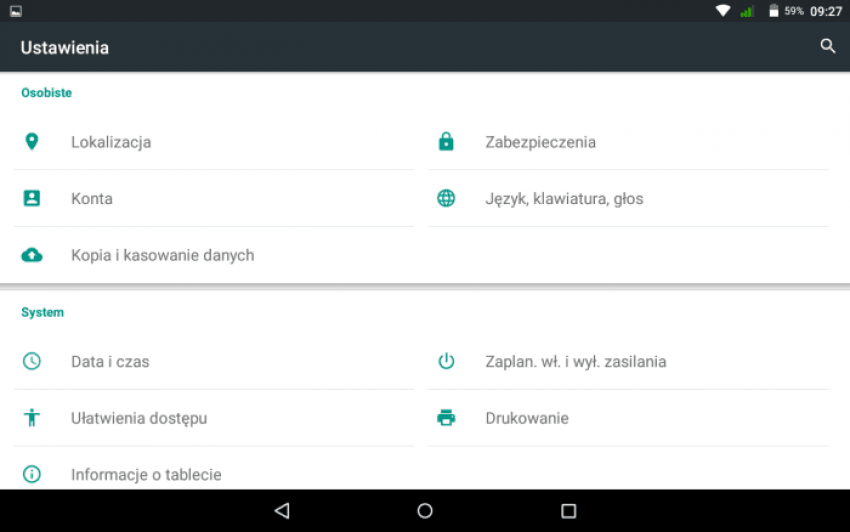Tap the globe language icon
Image resolution: width=850 pixels, height=532 pixels.
click(x=446, y=198)
